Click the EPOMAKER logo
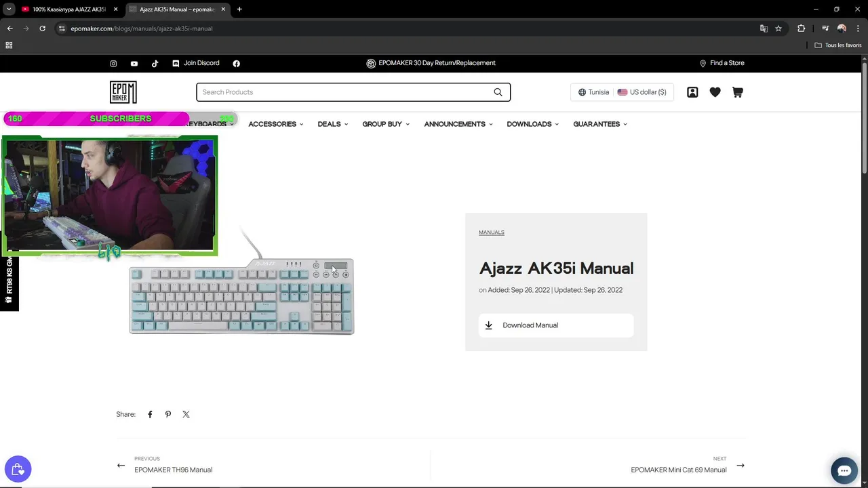868x488 pixels. click(123, 92)
